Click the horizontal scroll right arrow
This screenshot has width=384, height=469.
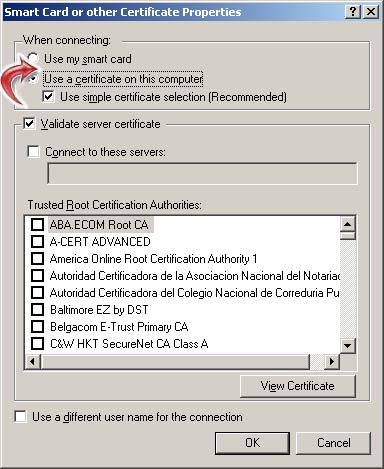332,361
